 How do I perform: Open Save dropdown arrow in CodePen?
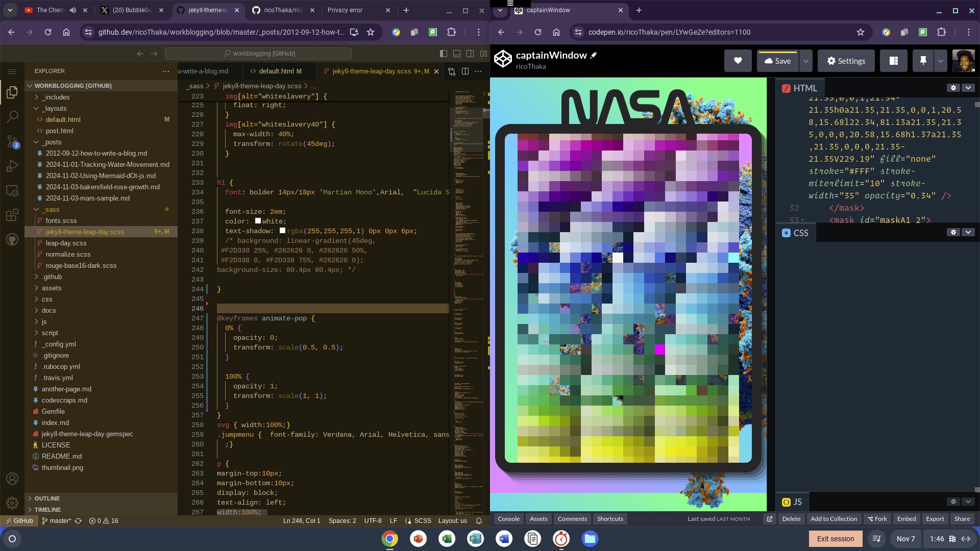point(805,61)
